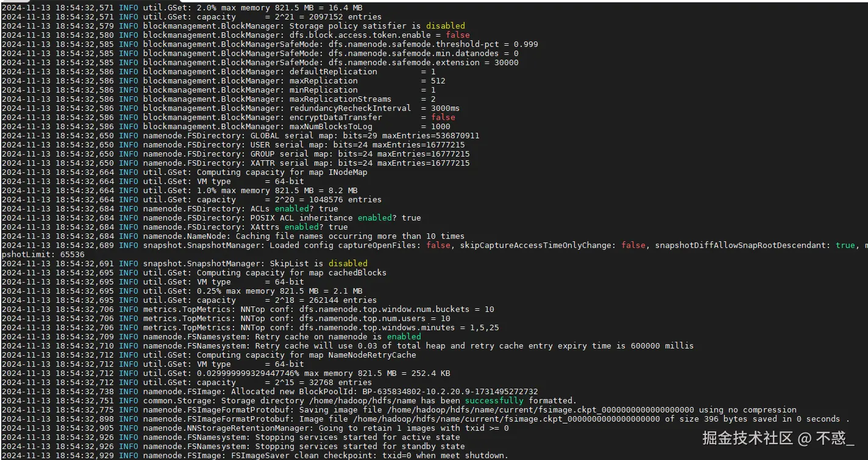
Task: Select the "0.25% max memory 821.5 MB = 2.1 MB" line
Action: (182, 291)
